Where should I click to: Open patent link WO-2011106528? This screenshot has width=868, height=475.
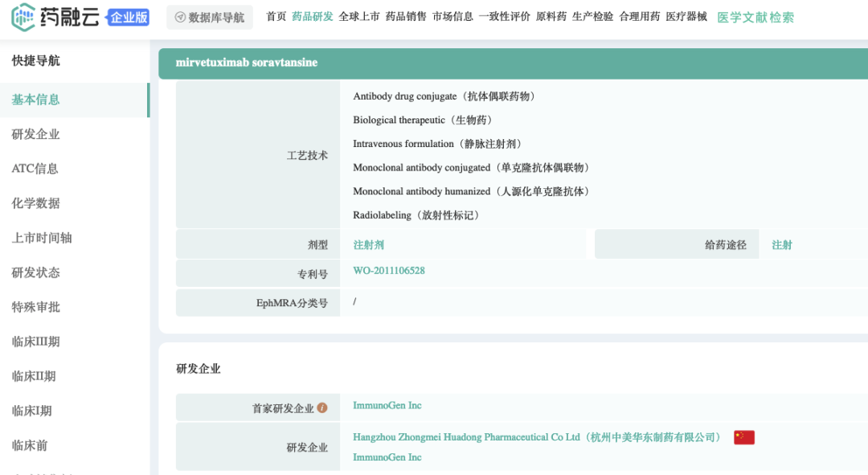pos(389,271)
